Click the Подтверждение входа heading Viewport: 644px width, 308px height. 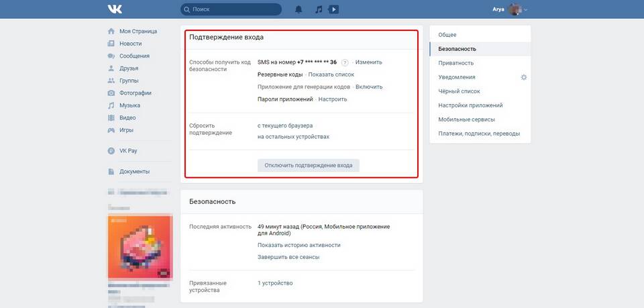(226, 38)
